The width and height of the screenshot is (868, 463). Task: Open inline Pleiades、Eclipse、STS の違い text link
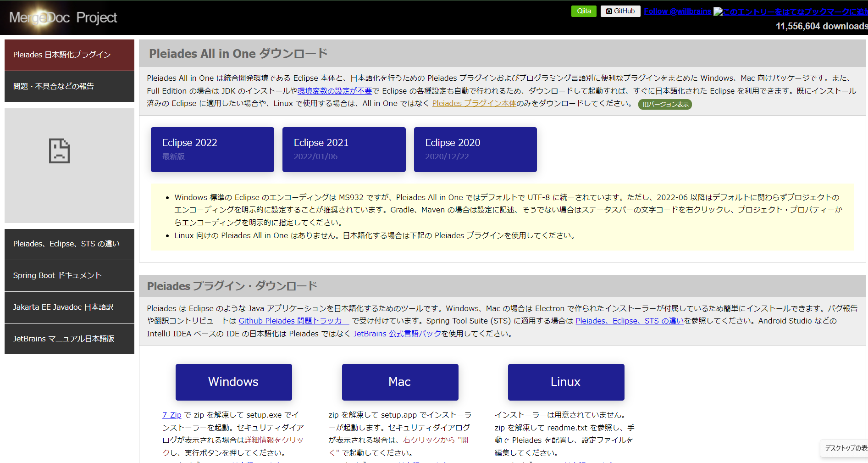(x=630, y=321)
